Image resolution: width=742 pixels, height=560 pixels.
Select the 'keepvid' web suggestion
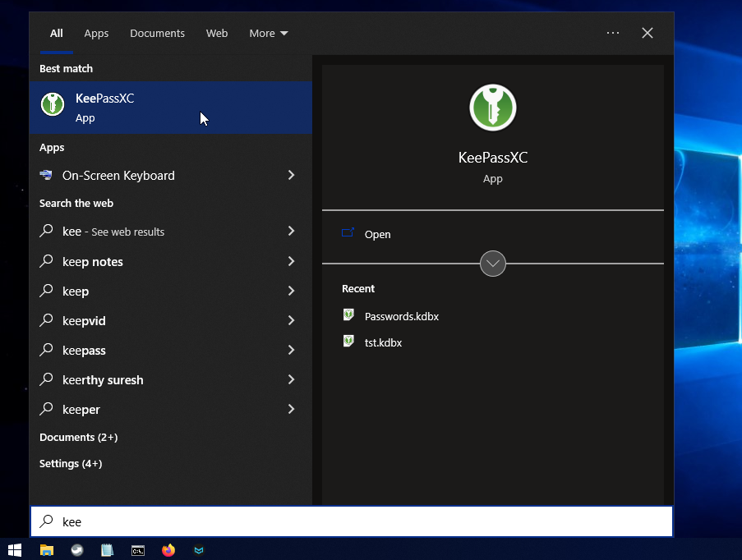(84, 321)
